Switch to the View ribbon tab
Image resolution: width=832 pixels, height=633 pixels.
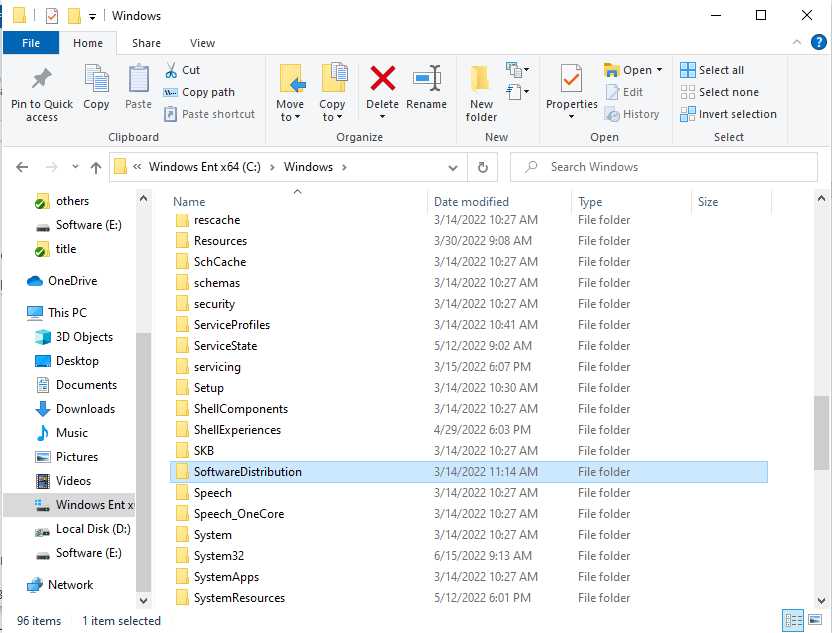tap(202, 43)
